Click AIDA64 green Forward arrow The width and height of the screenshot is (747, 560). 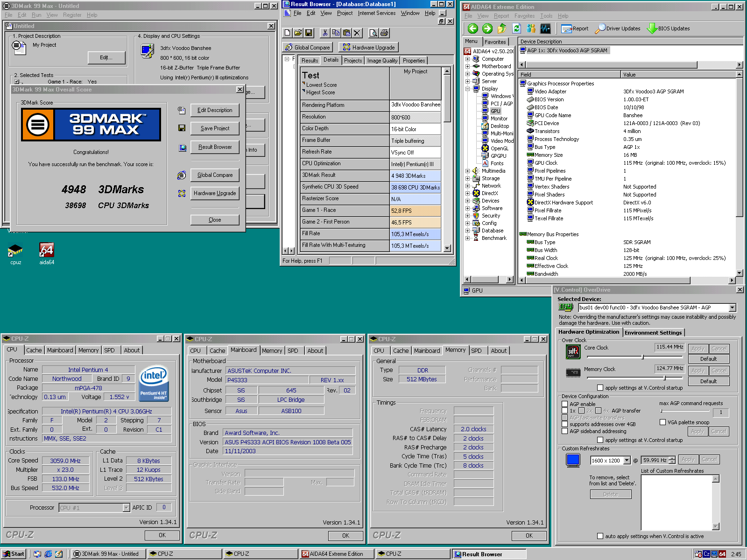(x=487, y=28)
